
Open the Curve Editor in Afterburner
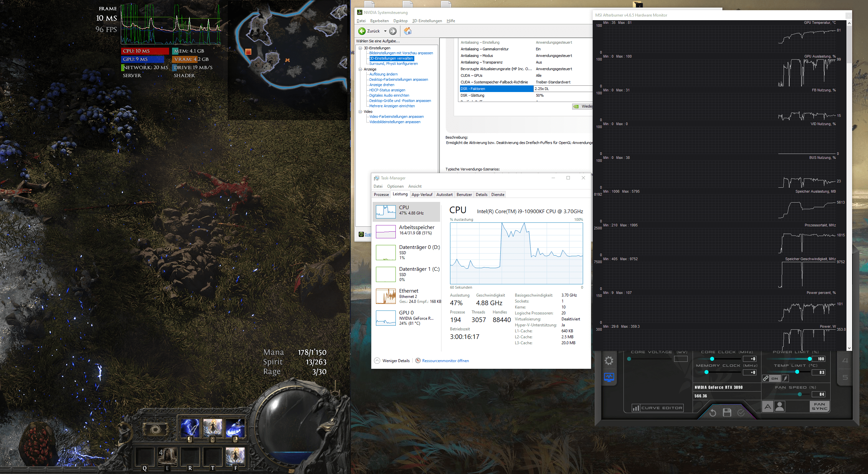click(x=658, y=408)
